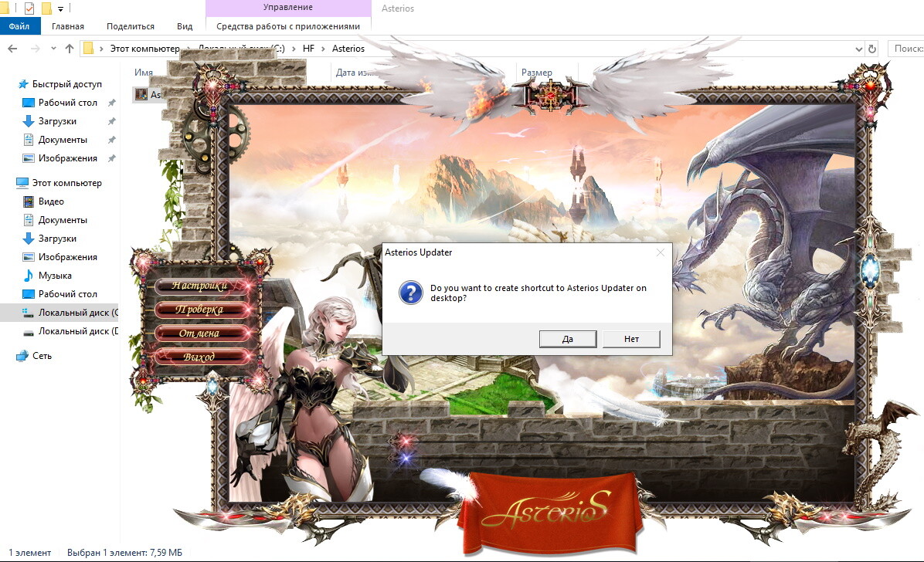Open the Quick Access Toolbar customize dropdown

click(60, 9)
